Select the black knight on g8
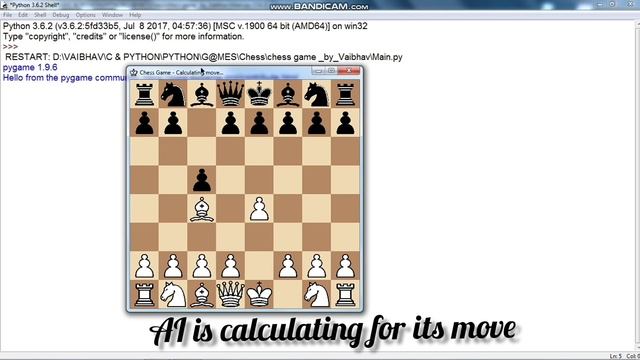Screen dimensions: 640x360 [x=317, y=94]
